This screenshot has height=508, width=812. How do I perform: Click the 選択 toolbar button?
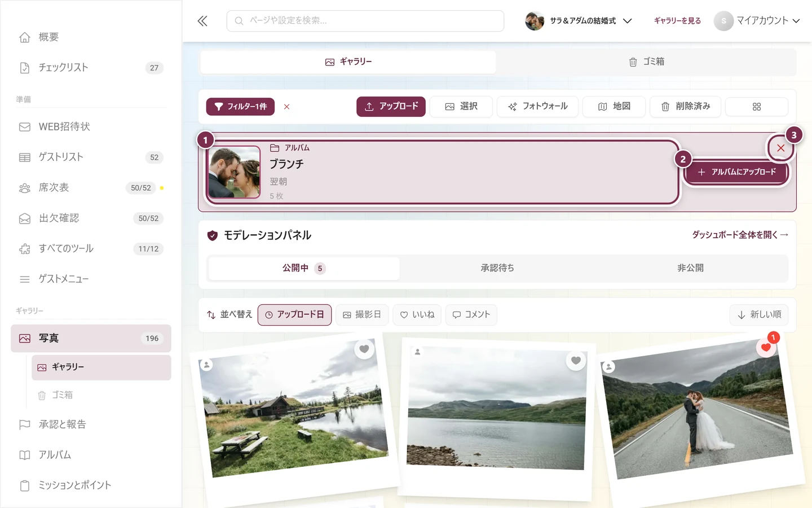[461, 107]
